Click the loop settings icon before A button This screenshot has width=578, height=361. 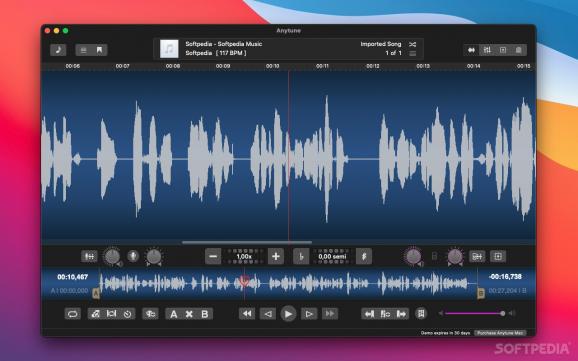point(150,314)
